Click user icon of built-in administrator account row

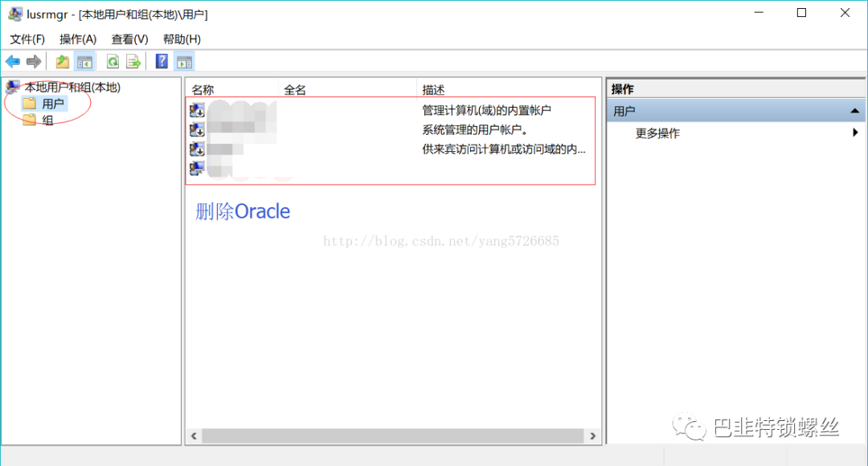click(197, 110)
